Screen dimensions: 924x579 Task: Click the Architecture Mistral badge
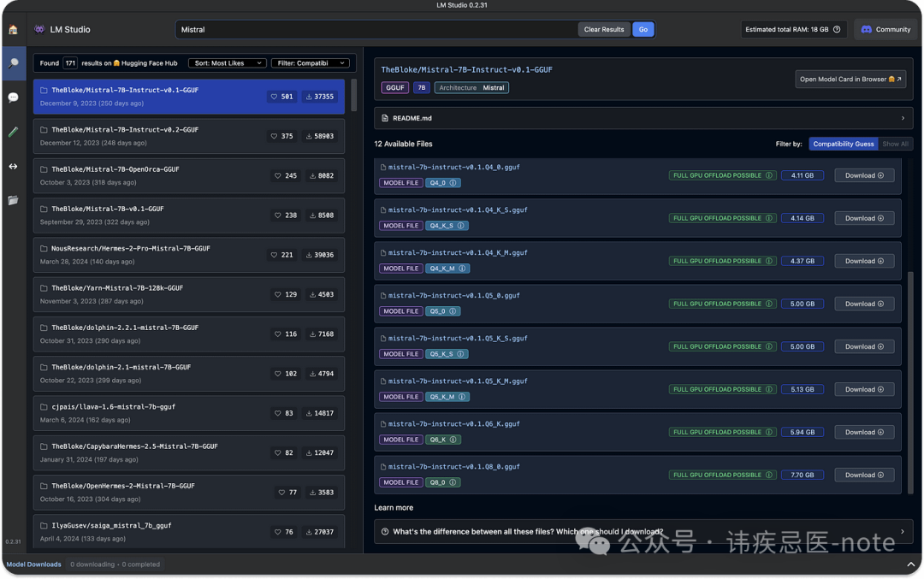point(471,88)
